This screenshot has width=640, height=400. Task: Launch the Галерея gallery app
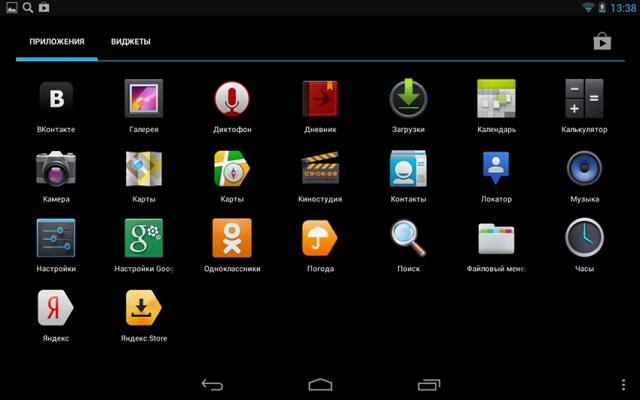(144, 99)
